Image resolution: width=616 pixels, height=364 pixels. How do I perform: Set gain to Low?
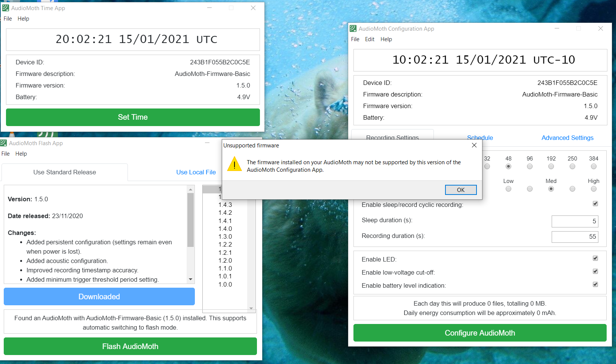[508, 189]
